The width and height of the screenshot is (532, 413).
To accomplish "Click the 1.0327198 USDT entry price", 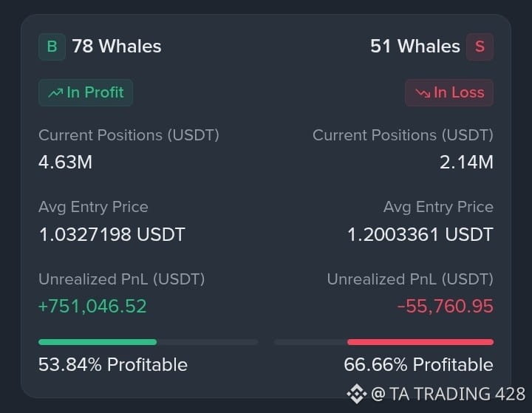I will [112, 234].
